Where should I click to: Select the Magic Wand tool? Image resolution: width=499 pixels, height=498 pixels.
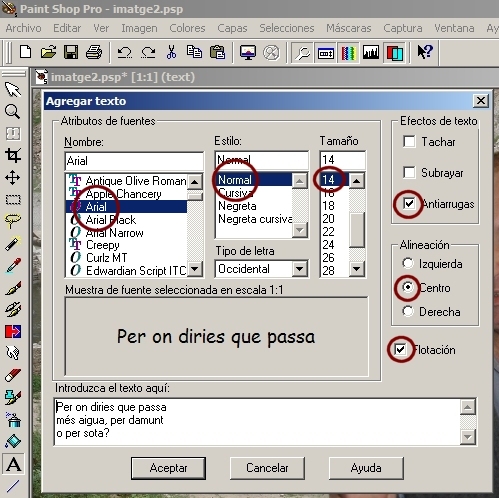pos(13,243)
